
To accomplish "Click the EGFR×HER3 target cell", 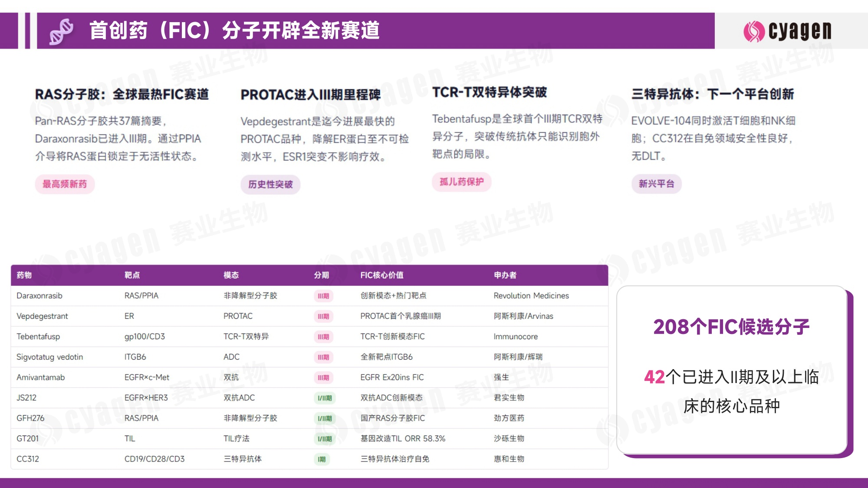I will pos(146,398).
